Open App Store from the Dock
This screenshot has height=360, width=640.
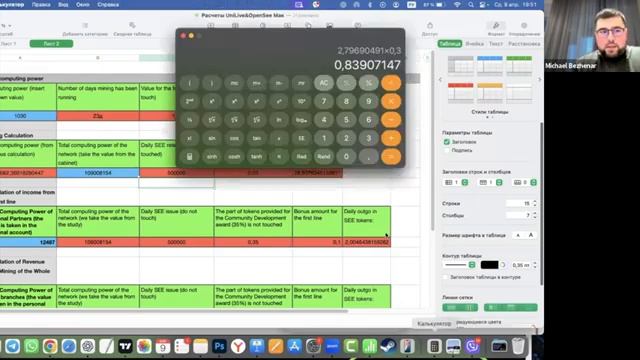(x=294, y=347)
